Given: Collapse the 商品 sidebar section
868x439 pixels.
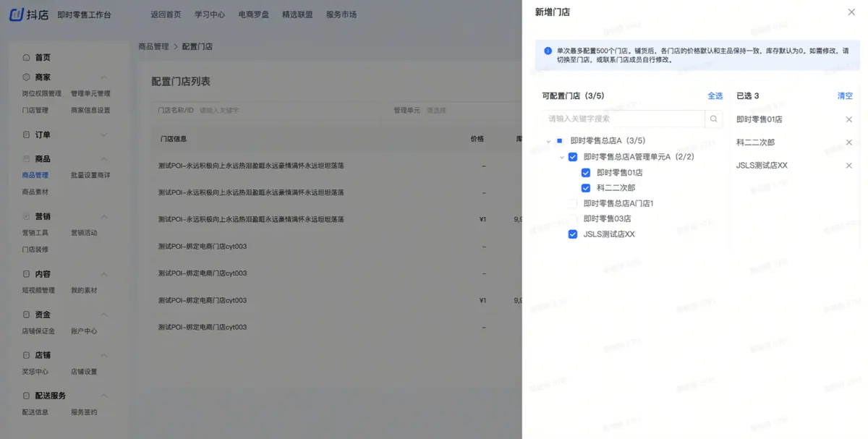Looking at the screenshot, I should (103, 158).
